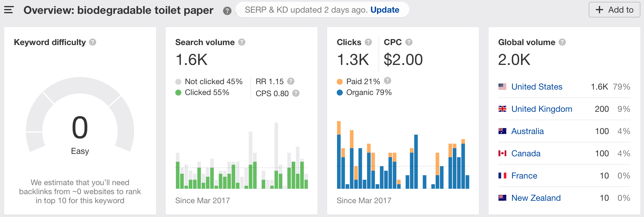
Task: Click Global volume help icon
Action: (x=562, y=42)
